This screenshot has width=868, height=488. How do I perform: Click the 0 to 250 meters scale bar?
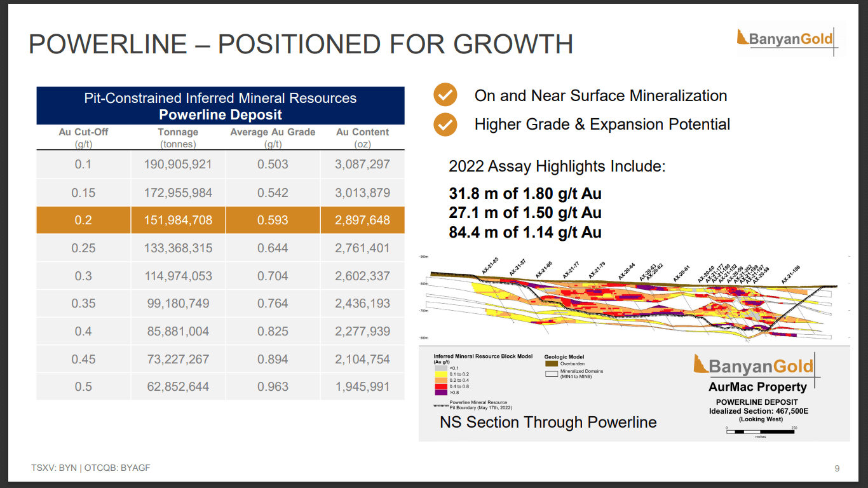pyautogui.click(x=761, y=432)
